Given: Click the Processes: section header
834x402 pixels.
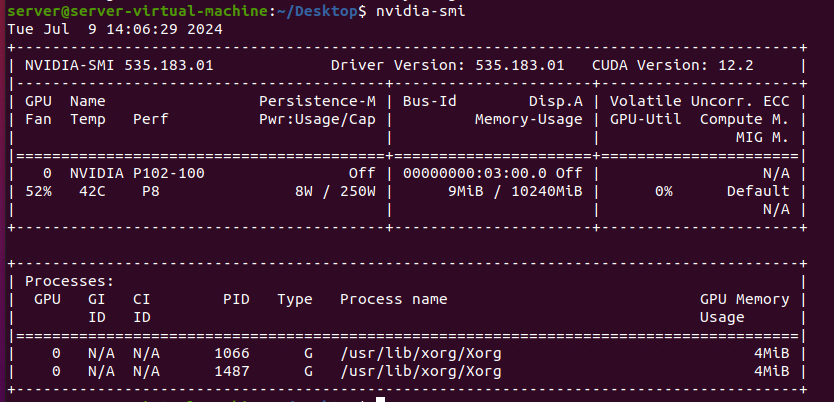Looking at the screenshot, I should pos(70,281).
